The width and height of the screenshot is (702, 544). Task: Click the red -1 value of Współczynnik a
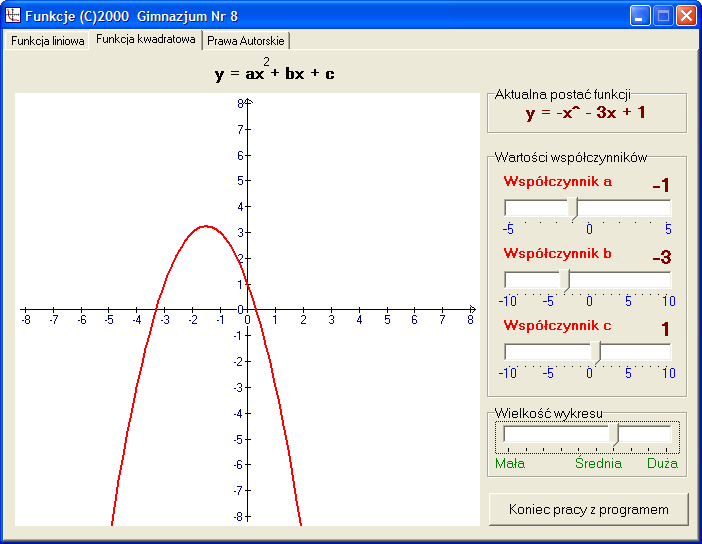tap(660, 186)
